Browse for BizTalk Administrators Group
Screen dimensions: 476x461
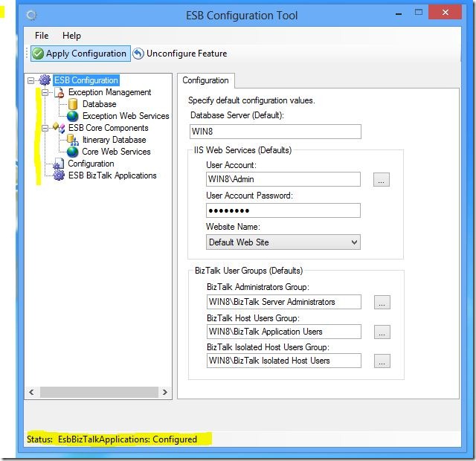pyautogui.click(x=382, y=303)
